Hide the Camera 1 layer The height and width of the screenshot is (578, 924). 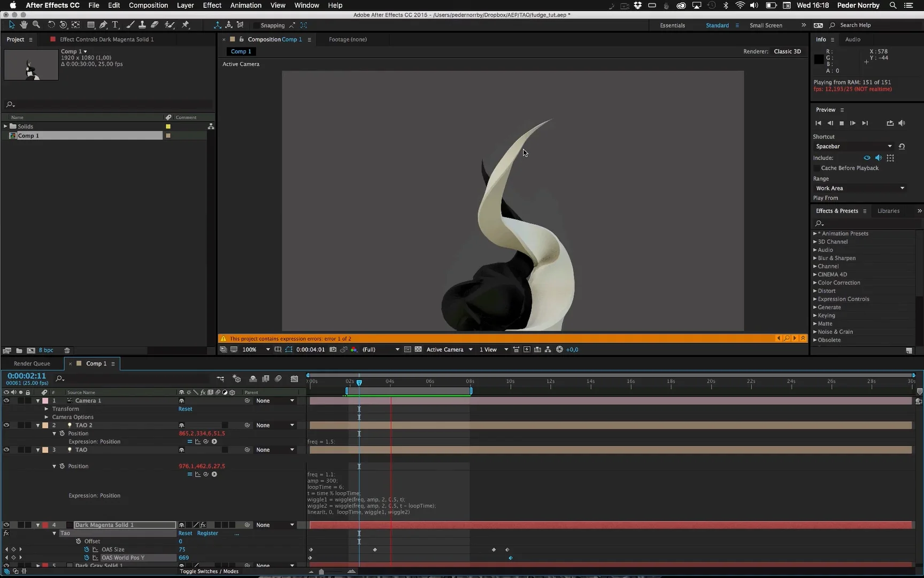[x=6, y=400]
